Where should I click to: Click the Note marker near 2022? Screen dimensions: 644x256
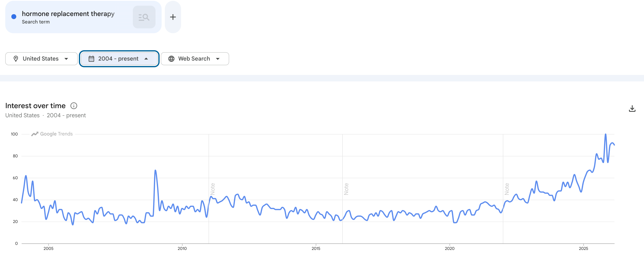click(507, 189)
